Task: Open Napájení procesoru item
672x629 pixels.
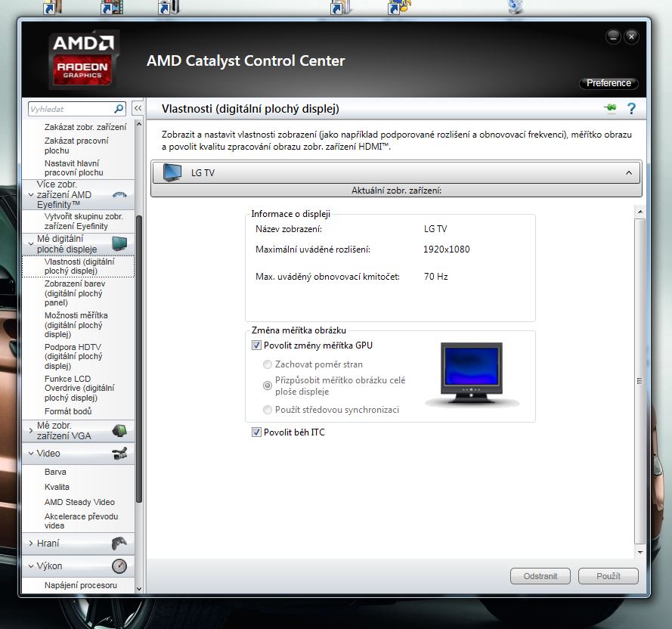Action: coord(81,585)
